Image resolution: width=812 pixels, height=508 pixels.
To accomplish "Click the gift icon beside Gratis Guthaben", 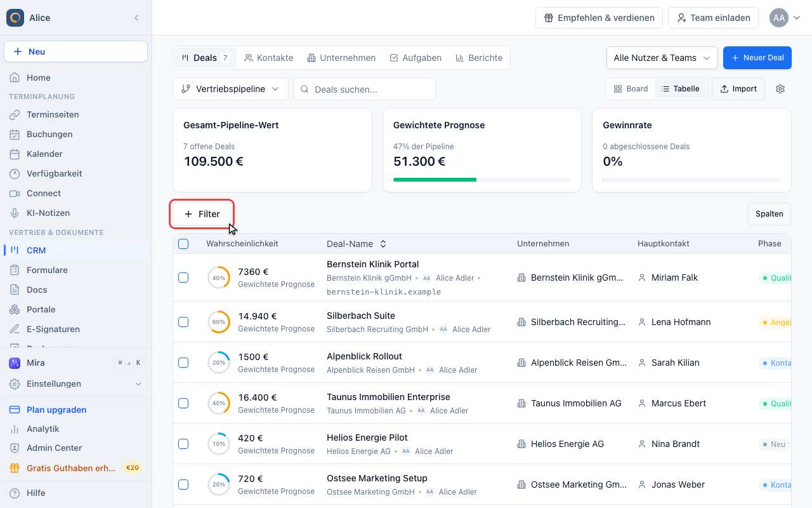I will coord(15,468).
